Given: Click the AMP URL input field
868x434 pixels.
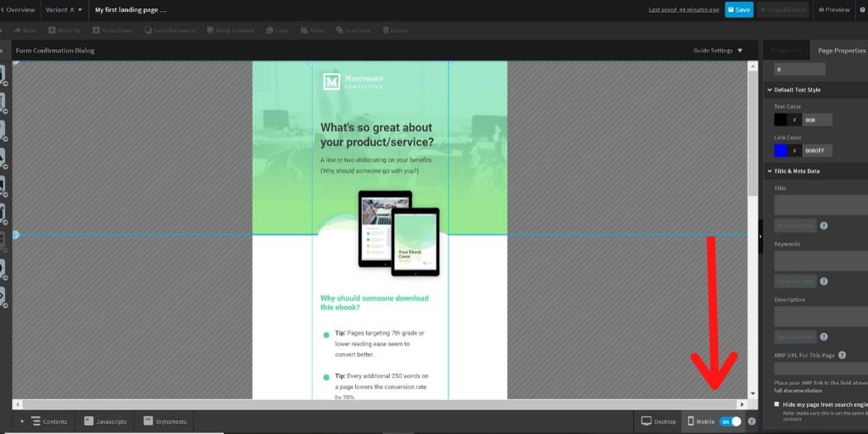Looking at the screenshot, I should pyautogui.click(x=821, y=369).
